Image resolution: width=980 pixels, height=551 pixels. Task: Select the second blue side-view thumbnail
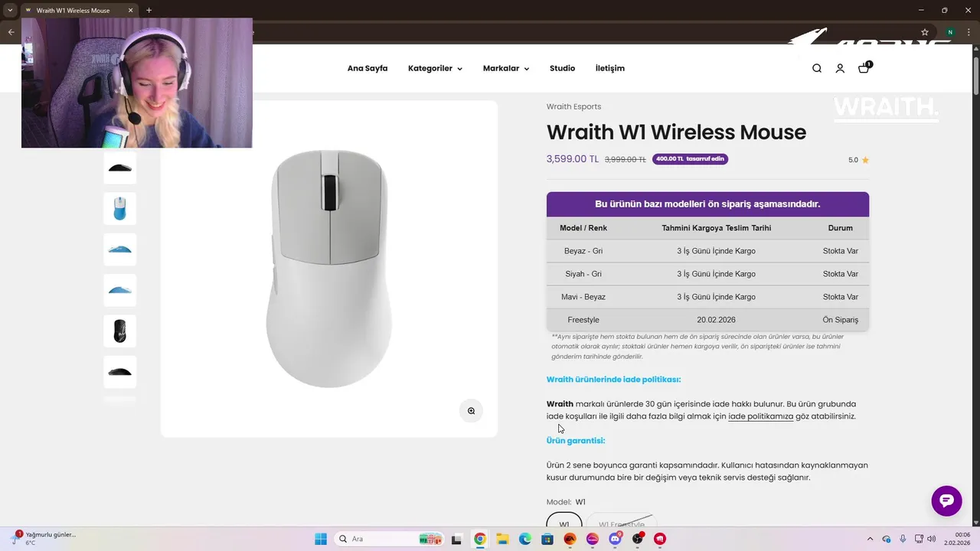tap(119, 290)
